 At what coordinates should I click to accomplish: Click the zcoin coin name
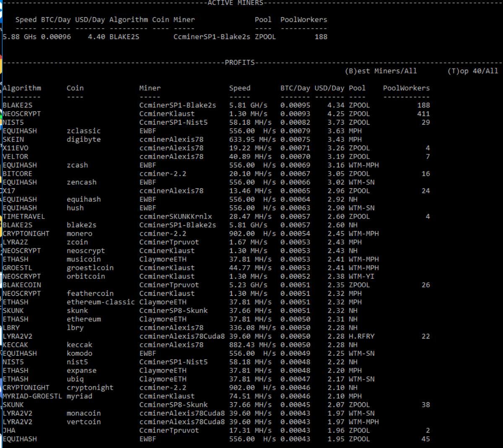(x=77, y=242)
